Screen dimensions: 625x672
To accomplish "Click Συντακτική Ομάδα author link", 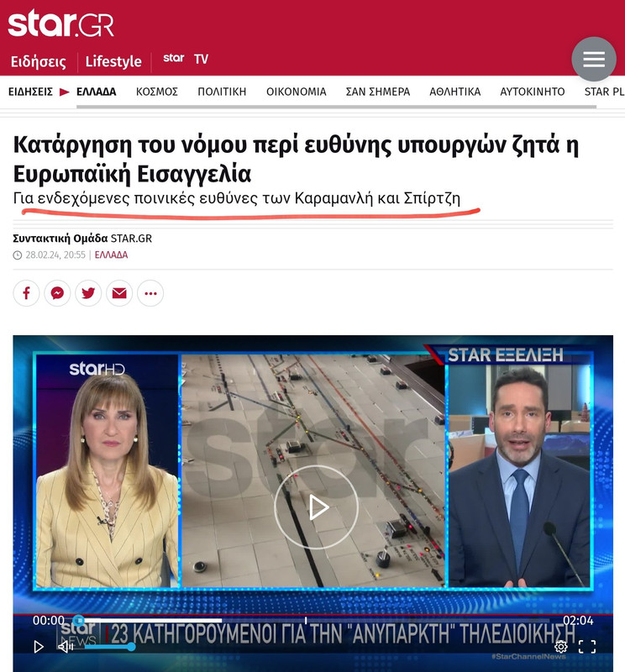I will pyautogui.click(x=60, y=239).
